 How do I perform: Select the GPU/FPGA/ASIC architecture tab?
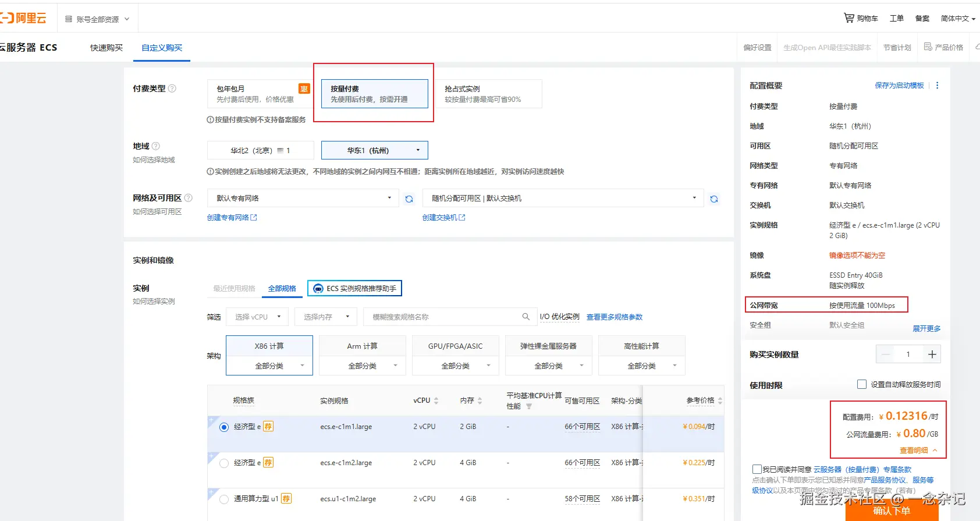pyautogui.click(x=456, y=346)
